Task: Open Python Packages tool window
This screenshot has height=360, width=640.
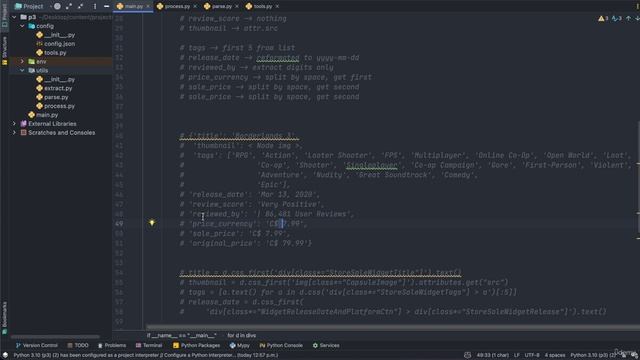Action: pyautogui.click(x=196, y=345)
